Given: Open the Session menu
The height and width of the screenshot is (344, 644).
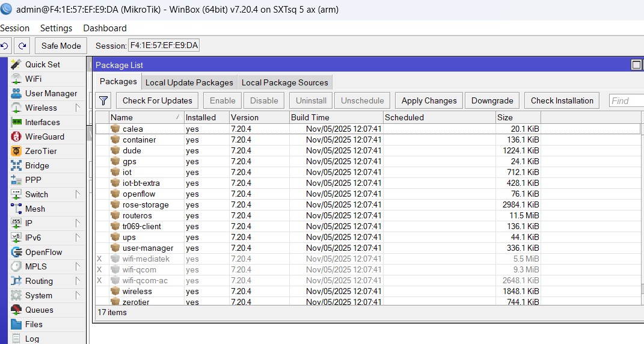Looking at the screenshot, I should coord(15,28).
